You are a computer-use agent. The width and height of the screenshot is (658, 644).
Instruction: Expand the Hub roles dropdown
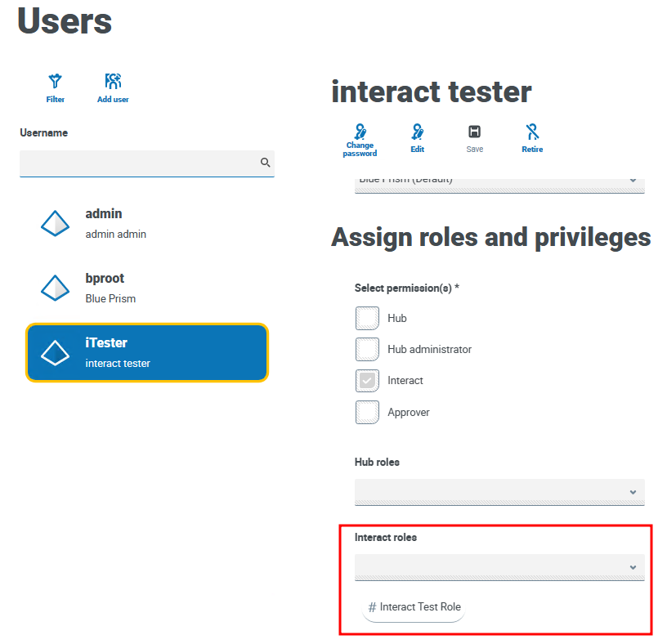(499, 492)
